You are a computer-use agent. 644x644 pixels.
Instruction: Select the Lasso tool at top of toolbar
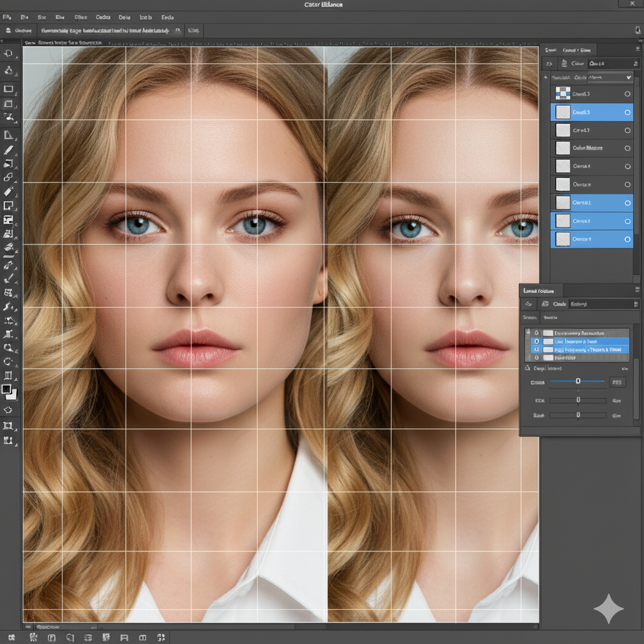(8, 53)
